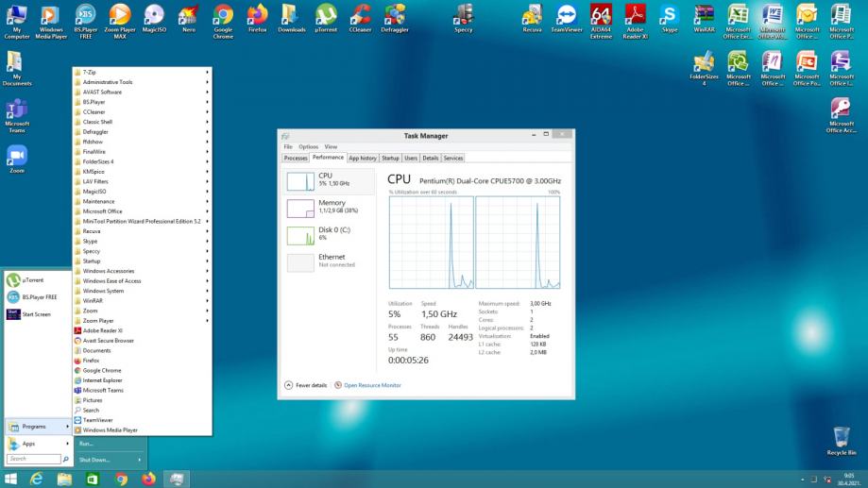868x488 pixels.
Task: Click the Firefox icon in the taskbar
Action: (148, 479)
